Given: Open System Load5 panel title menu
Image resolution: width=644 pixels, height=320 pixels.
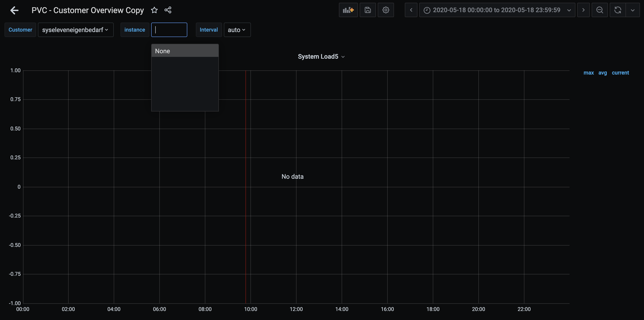Looking at the screenshot, I should [321, 57].
